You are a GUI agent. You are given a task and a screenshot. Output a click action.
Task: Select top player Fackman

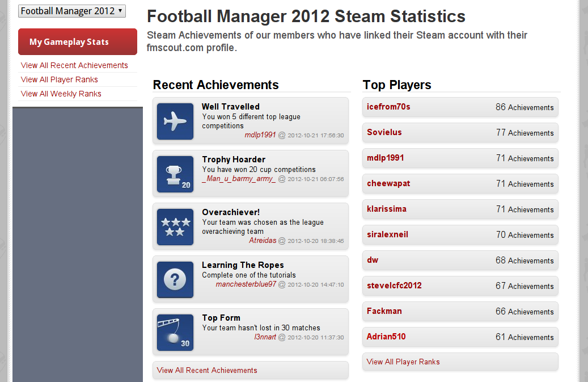pos(384,311)
